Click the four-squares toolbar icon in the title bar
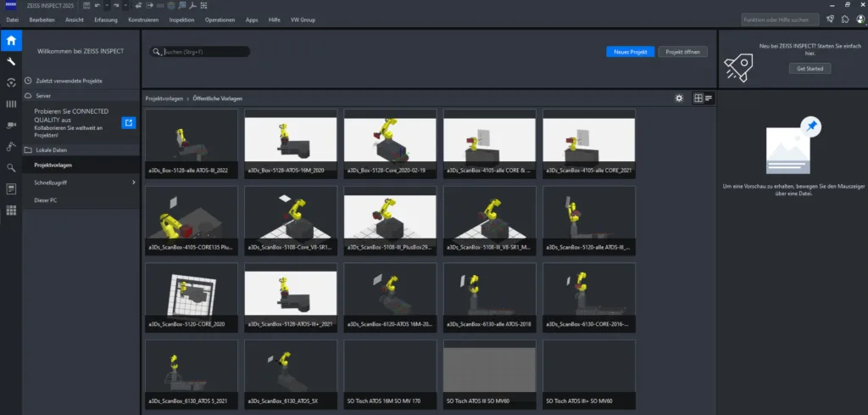This screenshot has height=415, width=868. pyautogui.click(x=203, y=6)
